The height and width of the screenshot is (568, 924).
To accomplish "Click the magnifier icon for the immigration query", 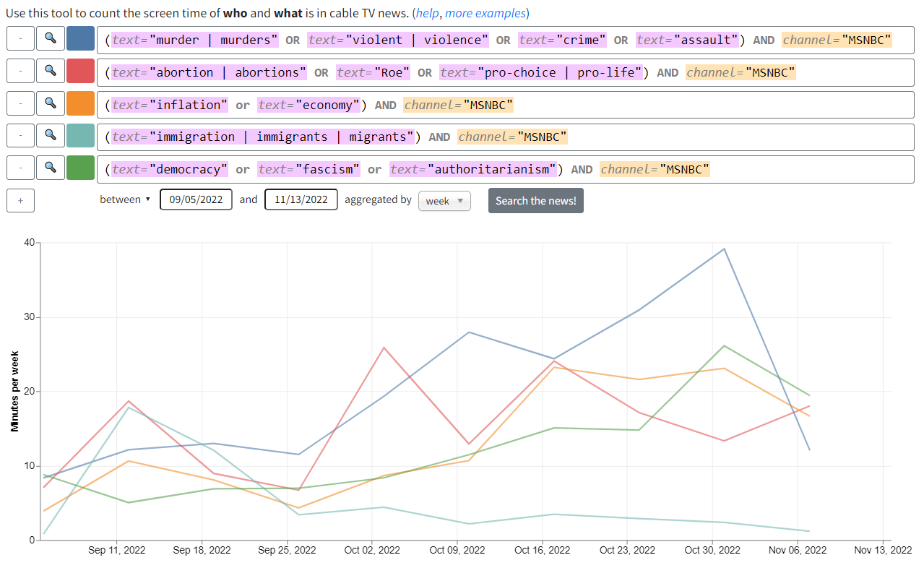I will pos(50,135).
